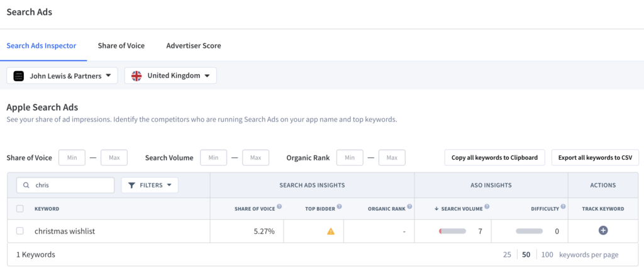Open the FILTERS dropdown
This screenshot has height=275, width=644.
pyautogui.click(x=150, y=186)
